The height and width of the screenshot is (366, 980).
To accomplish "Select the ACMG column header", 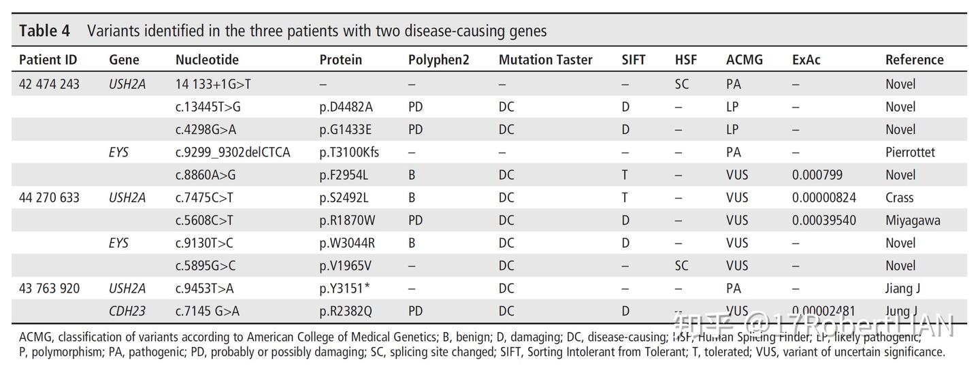I will coord(744,60).
